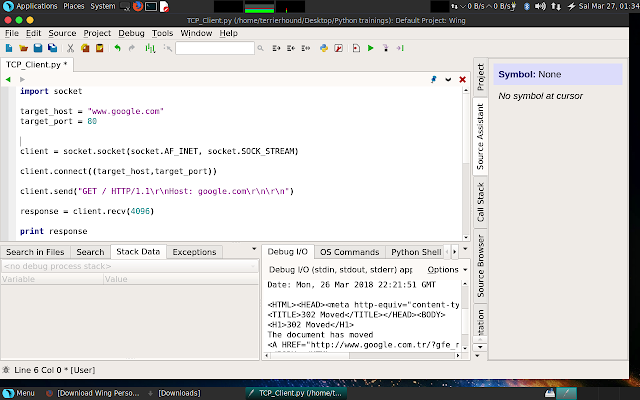This screenshot has height=400, width=640.
Task: Open a file using the folder icon
Action: 23,48
